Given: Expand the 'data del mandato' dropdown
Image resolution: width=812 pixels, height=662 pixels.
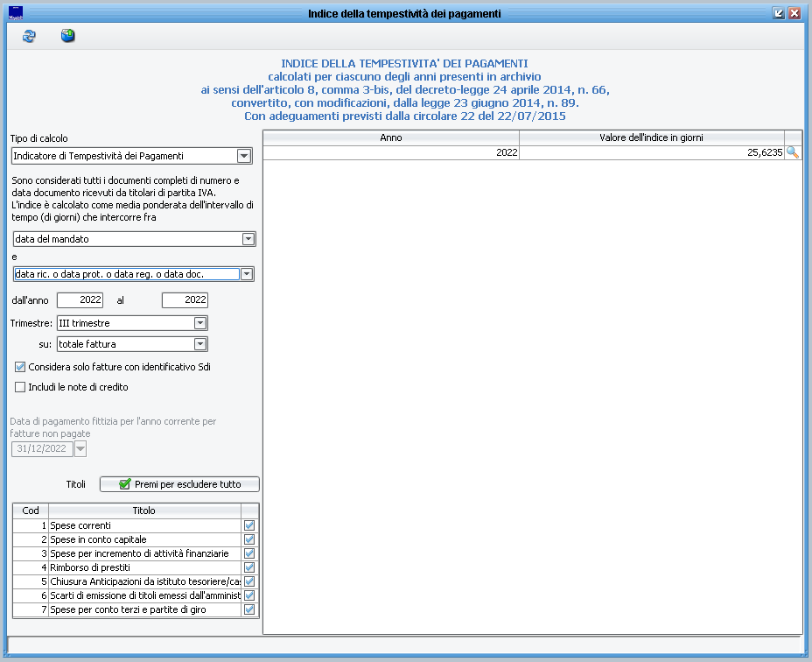Looking at the screenshot, I should [248, 239].
